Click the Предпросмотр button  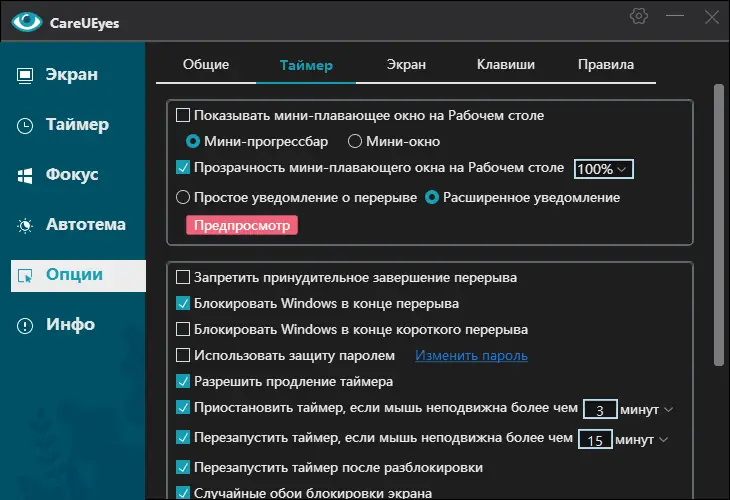point(242,225)
